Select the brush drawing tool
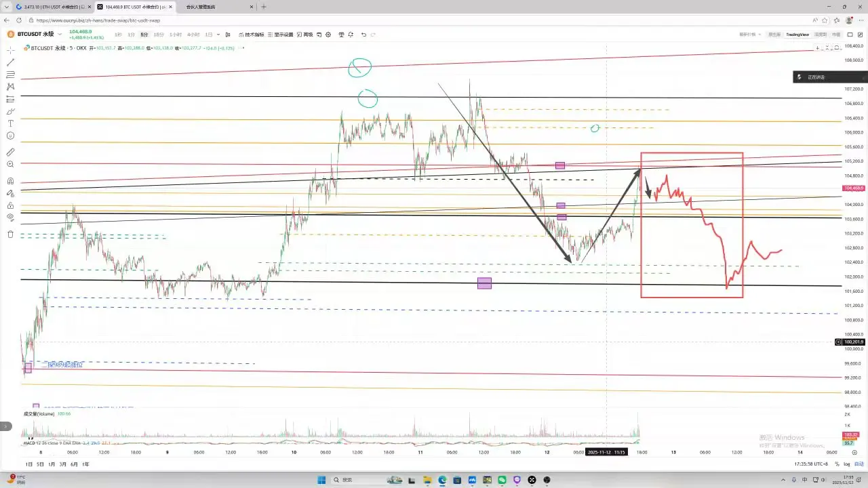This screenshot has width=868, height=488. 10,111
